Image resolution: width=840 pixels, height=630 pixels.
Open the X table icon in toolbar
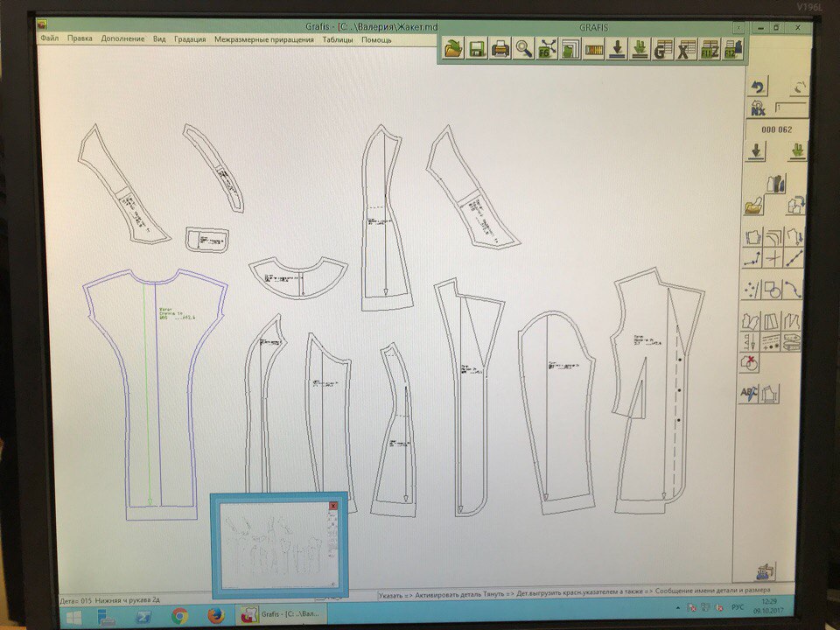(687, 49)
